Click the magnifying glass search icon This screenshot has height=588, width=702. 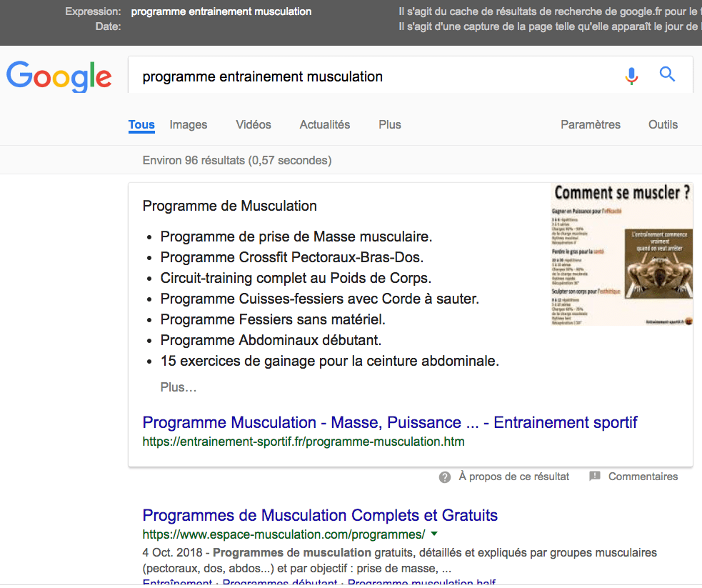pos(667,74)
